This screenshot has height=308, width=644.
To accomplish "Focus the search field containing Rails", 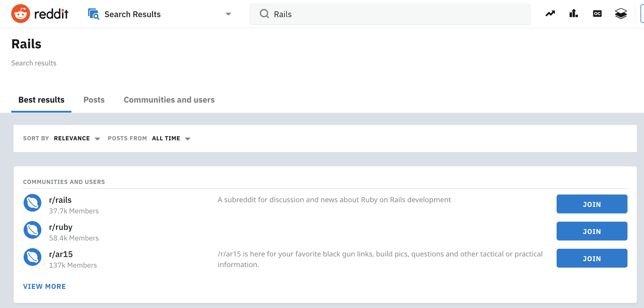I will point(390,14).
